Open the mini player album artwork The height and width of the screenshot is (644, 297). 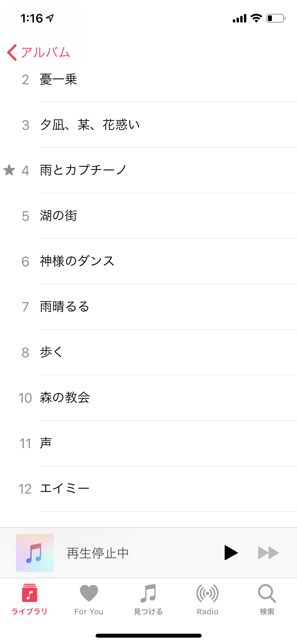(35, 553)
